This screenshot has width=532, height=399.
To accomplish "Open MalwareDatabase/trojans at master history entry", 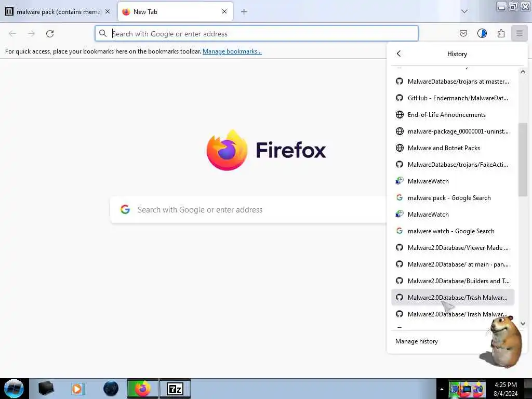I will point(453,82).
